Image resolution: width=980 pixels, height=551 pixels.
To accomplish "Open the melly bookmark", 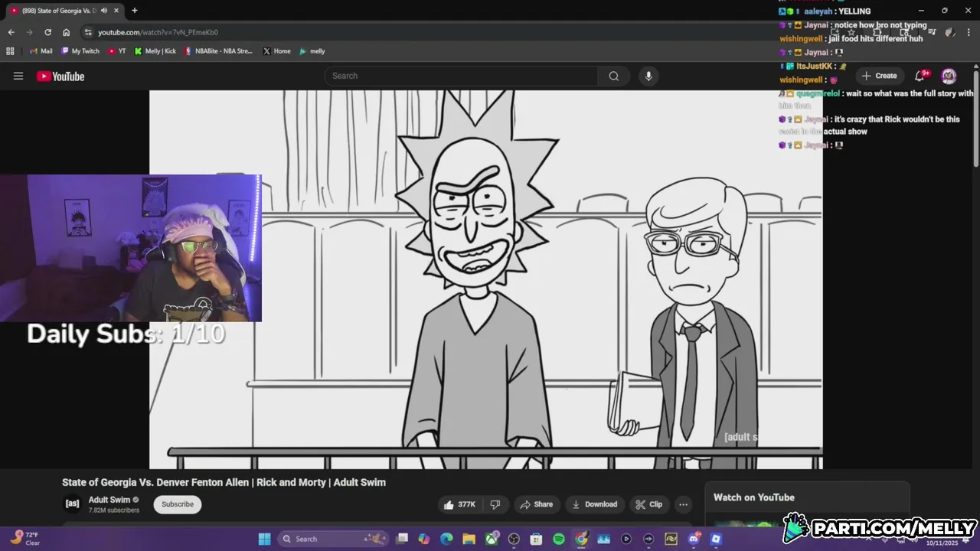I will [312, 51].
